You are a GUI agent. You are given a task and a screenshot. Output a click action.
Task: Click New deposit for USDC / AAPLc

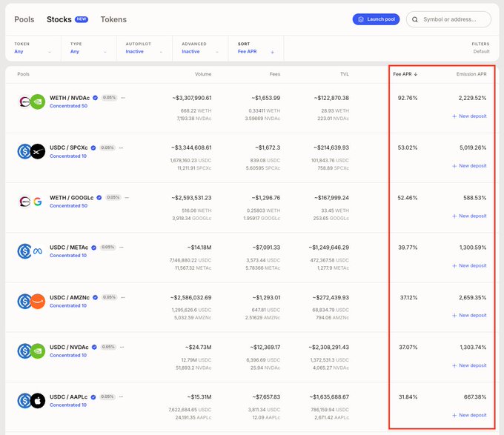coord(469,415)
